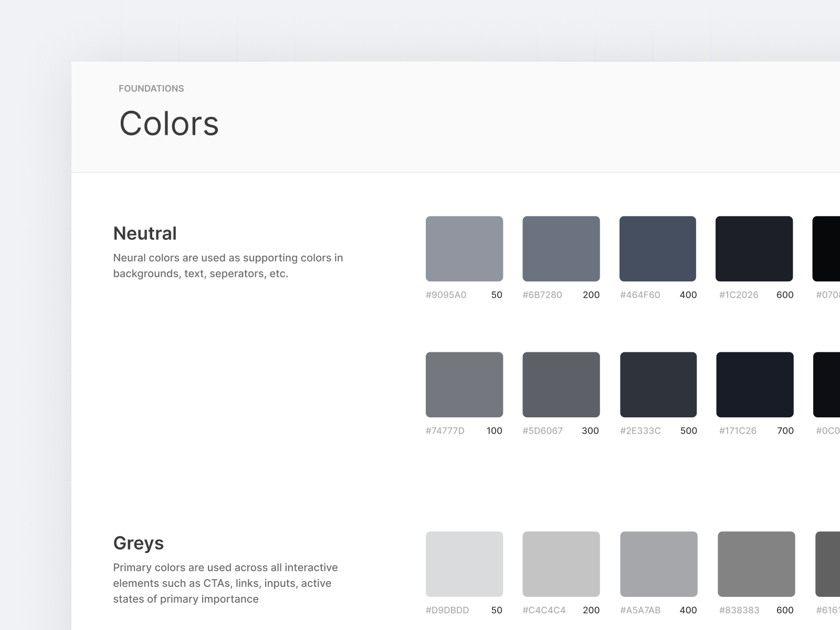Open the FOUNDATIONS breadcrumb label
840x630 pixels.
tap(151, 88)
